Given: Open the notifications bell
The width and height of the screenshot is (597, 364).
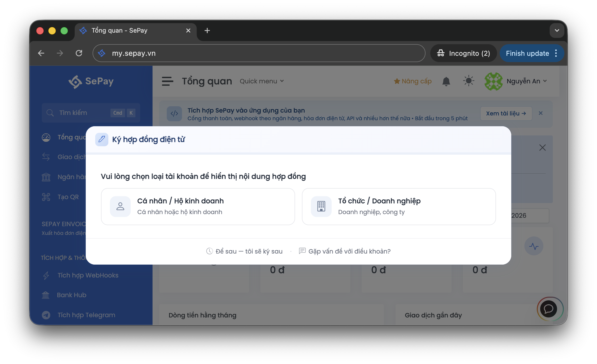Looking at the screenshot, I should coord(446,81).
